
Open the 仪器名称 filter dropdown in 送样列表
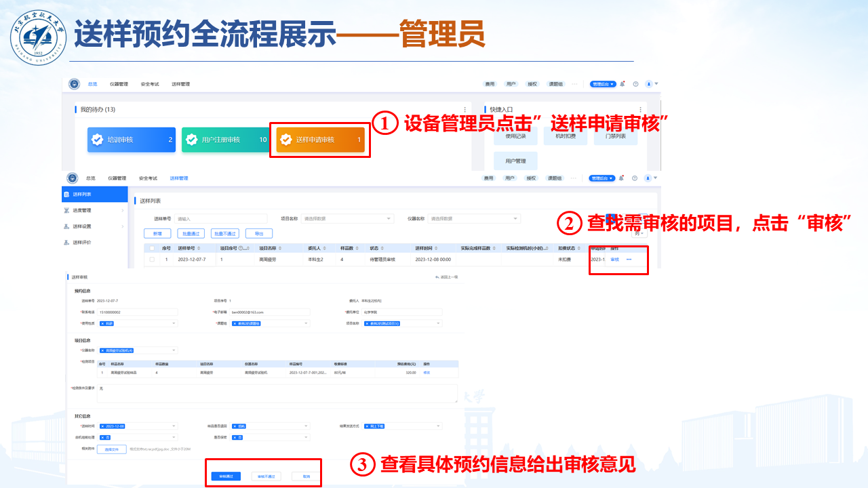(x=475, y=219)
